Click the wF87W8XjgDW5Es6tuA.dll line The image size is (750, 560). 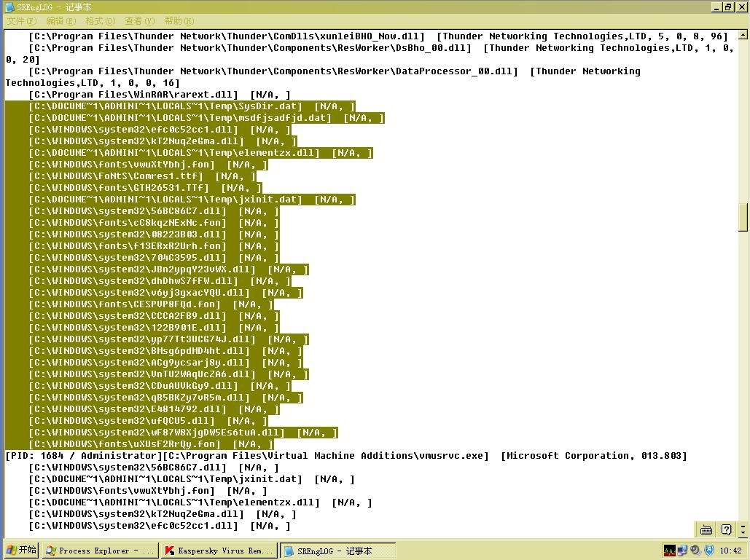tap(183, 433)
